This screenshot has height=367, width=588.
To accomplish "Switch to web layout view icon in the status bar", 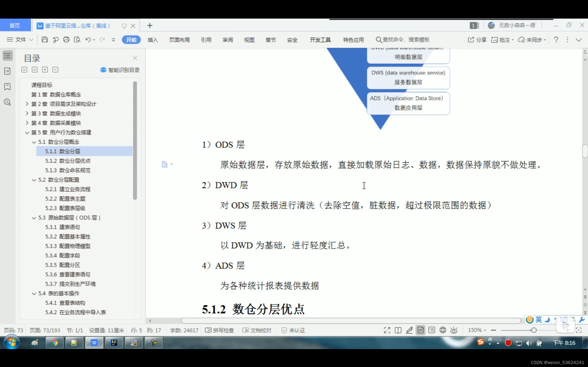I will pyautogui.click(x=443, y=330).
